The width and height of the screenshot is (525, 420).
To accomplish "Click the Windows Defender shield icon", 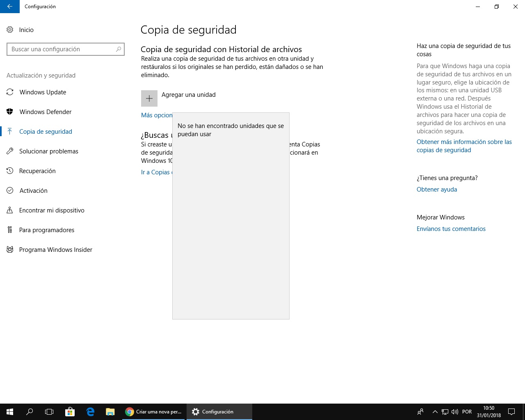I will 10,112.
